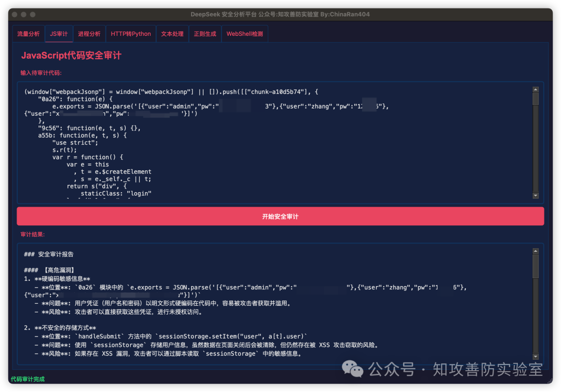Click the audit result scrollbar up arrow
The height and width of the screenshot is (392, 561).
coord(536,251)
